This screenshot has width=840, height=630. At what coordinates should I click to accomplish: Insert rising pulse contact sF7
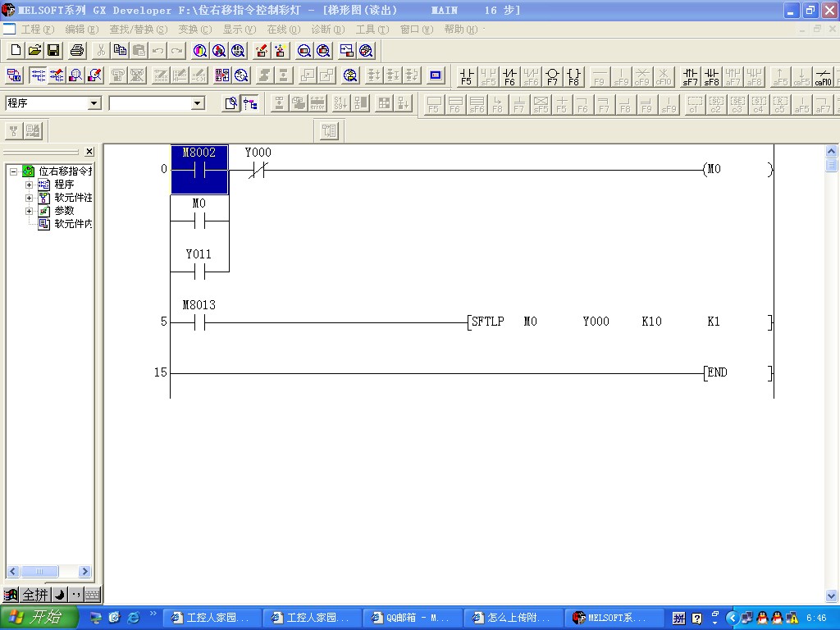[x=691, y=76]
